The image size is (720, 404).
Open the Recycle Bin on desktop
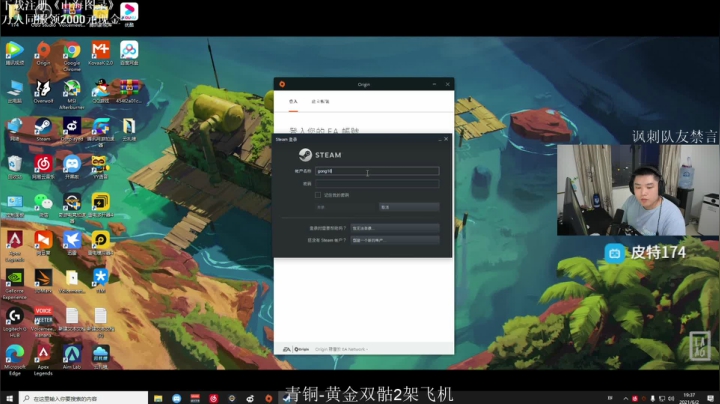click(x=15, y=167)
